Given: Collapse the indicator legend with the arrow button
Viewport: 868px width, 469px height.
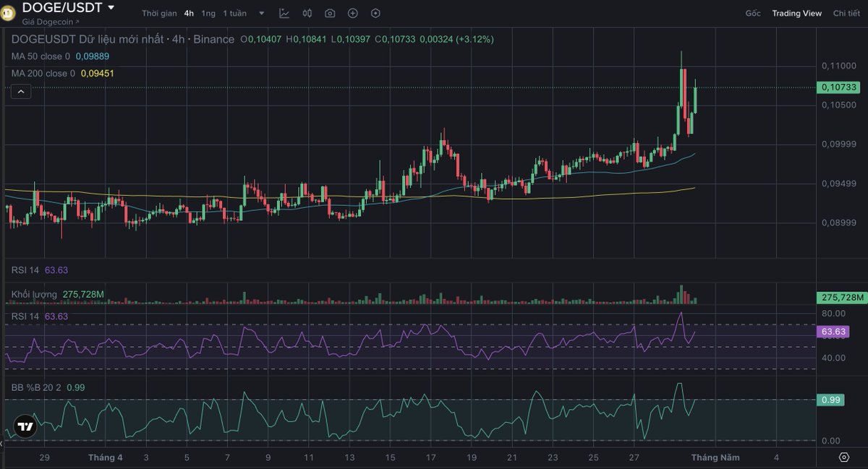Looking at the screenshot, I should (20, 91).
